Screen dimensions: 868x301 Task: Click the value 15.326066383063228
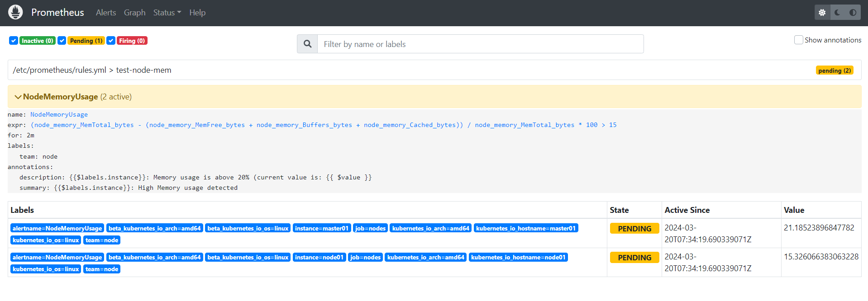coord(821,257)
